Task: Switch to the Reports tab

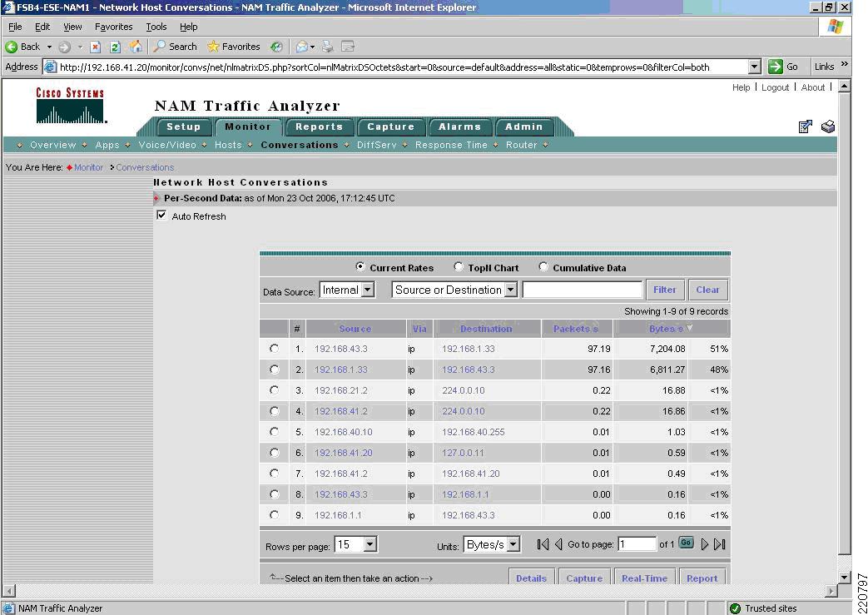Action: [x=319, y=126]
